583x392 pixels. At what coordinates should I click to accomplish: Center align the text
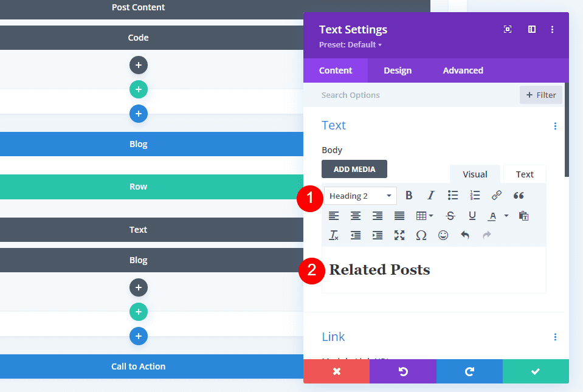356,216
